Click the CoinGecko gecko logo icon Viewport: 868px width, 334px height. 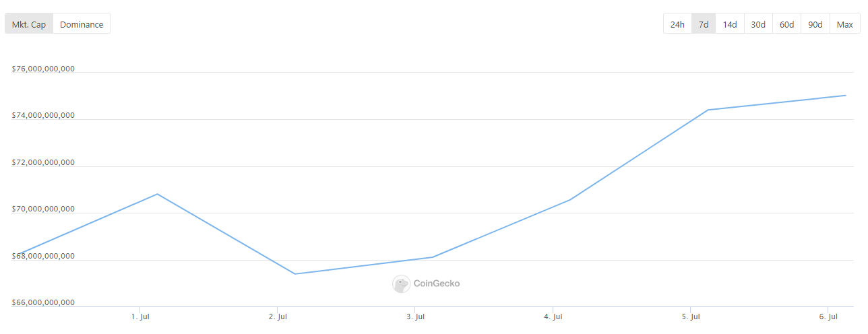click(x=401, y=284)
